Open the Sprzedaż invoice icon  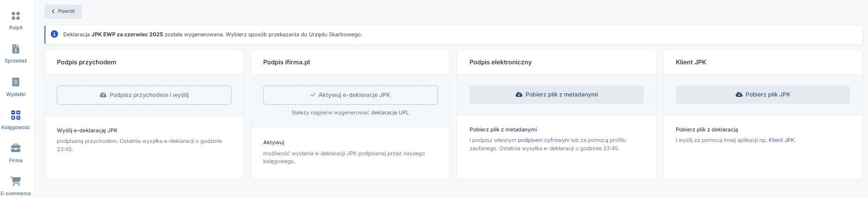tap(16, 49)
